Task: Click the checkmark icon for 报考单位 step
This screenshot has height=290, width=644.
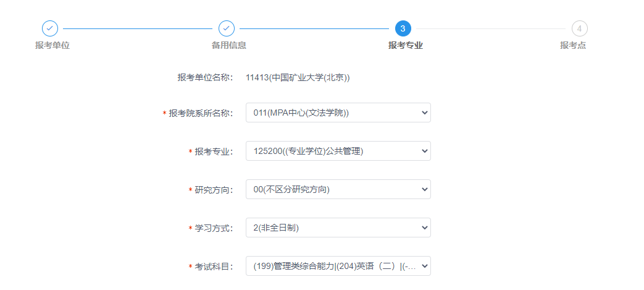Action: (50, 28)
